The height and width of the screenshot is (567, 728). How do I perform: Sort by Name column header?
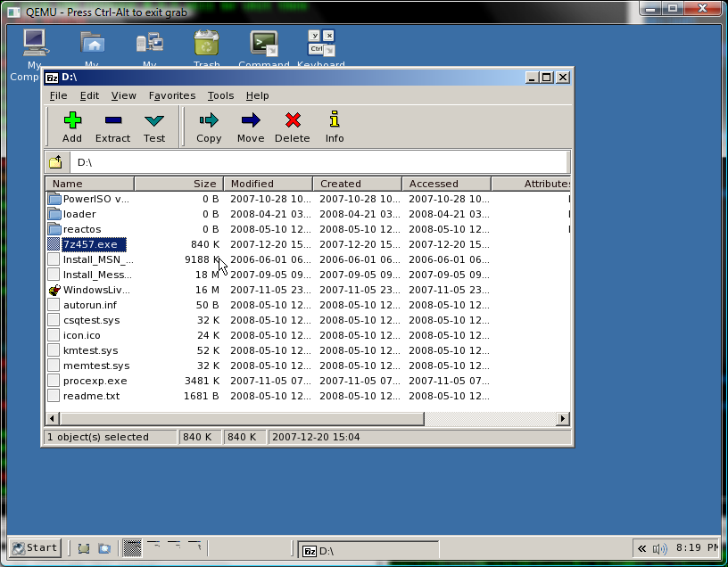coord(89,184)
